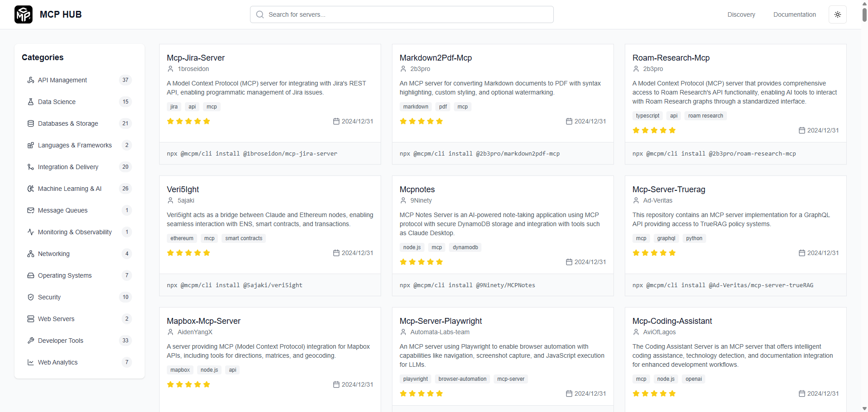
Task: Open the Documentation nav item
Action: pos(794,14)
